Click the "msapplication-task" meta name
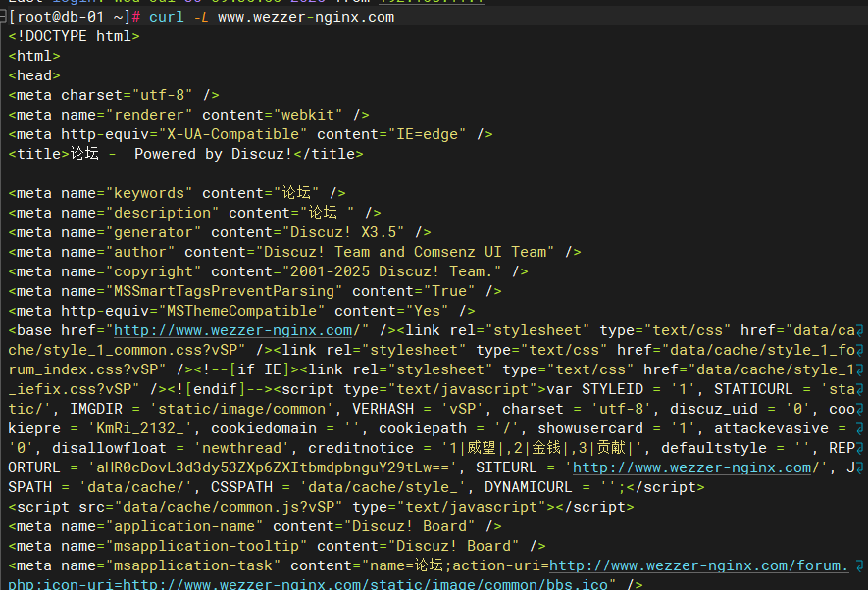This screenshot has width=868, height=590. click(x=193, y=565)
